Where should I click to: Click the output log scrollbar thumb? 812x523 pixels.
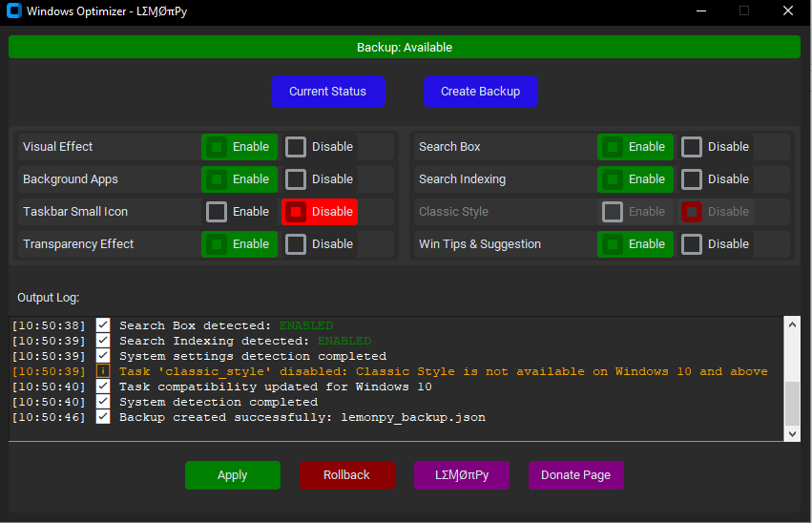point(792,403)
